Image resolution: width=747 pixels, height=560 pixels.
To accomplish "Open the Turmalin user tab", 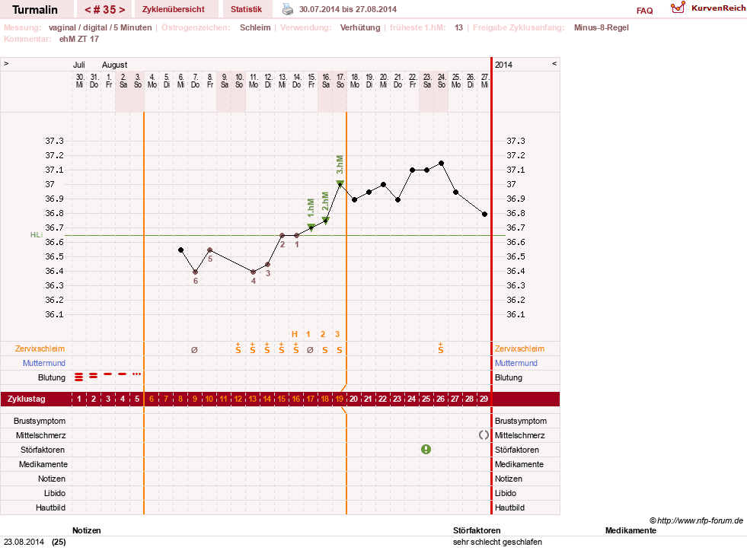I will tap(35, 10).
